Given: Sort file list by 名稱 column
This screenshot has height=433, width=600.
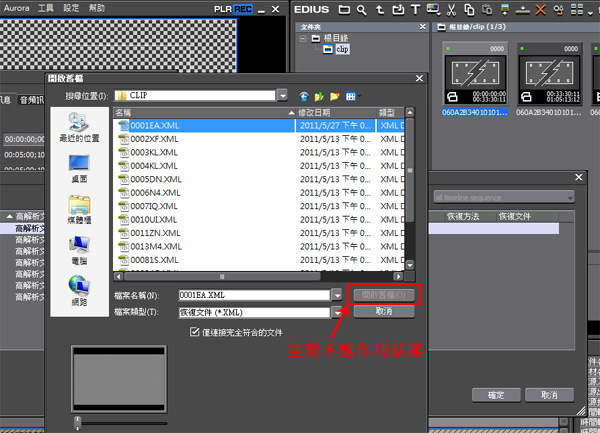Looking at the screenshot, I should [204, 112].
